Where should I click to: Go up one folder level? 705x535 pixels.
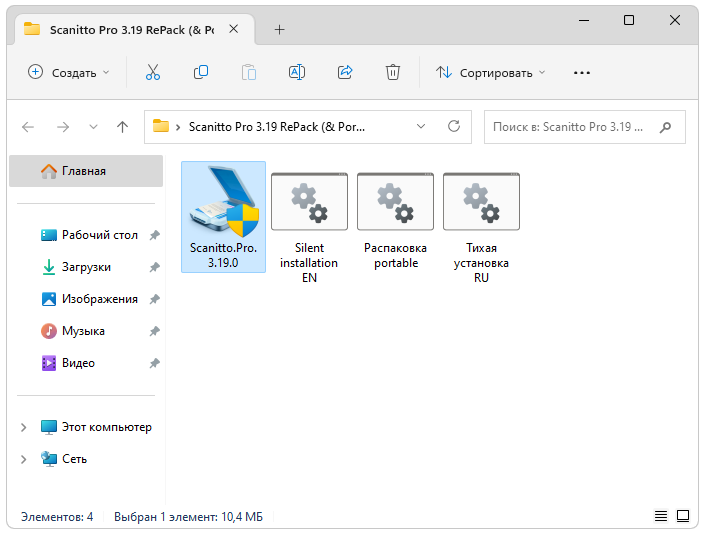pos(122,127)
